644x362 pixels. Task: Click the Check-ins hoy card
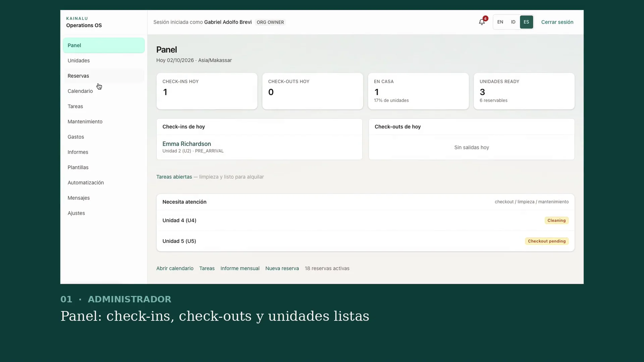coord(207,91)
